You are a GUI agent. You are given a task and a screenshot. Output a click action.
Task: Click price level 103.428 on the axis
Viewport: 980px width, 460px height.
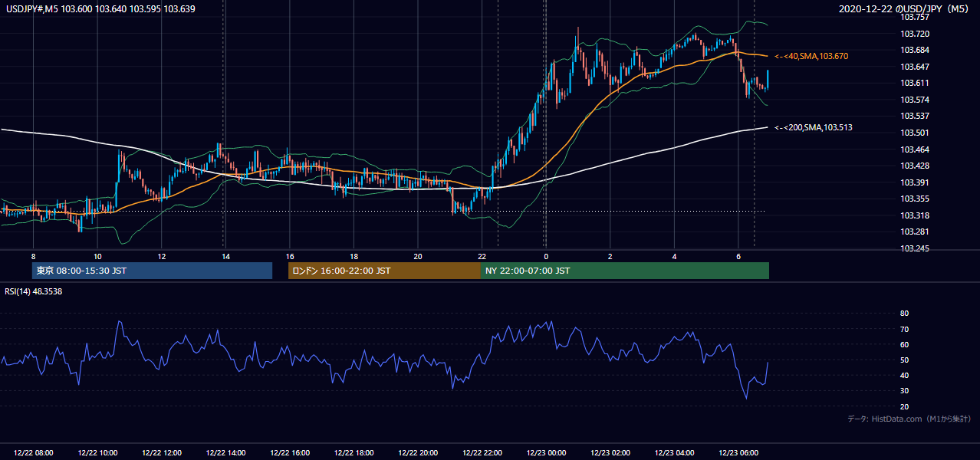pos(914,166)
